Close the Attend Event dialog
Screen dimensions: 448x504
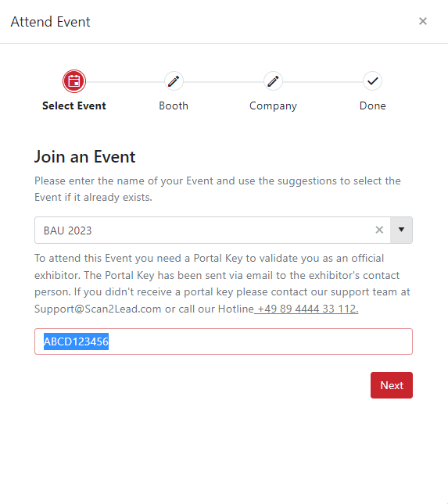[x=423, y=21]
